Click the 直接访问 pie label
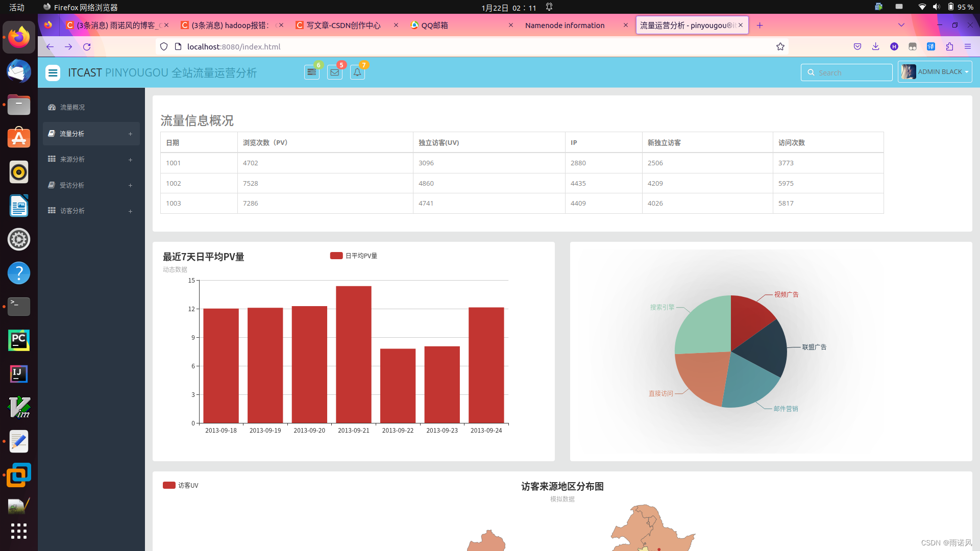980x551 pixels. [661, 393]
